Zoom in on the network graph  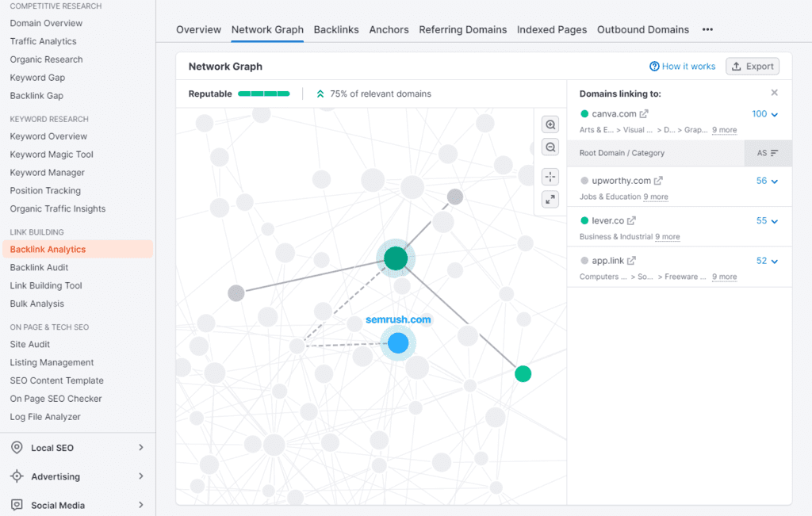click(x=550, y=124)
